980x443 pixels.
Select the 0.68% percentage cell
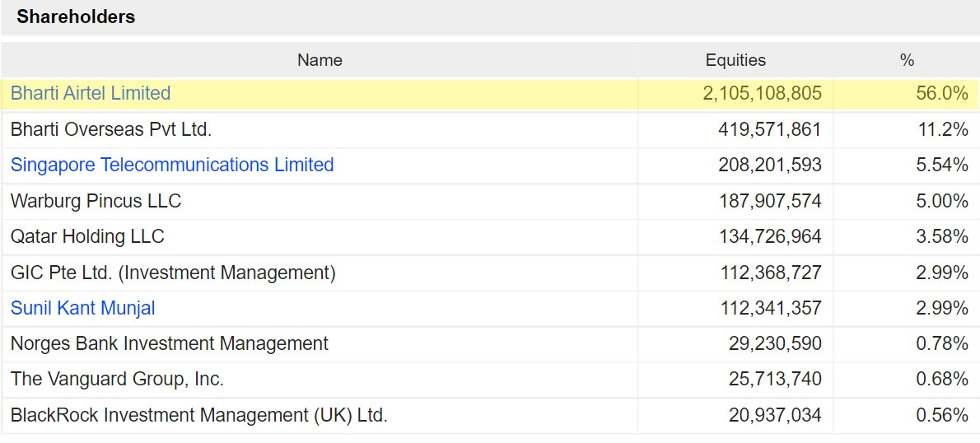pos(942,380)
